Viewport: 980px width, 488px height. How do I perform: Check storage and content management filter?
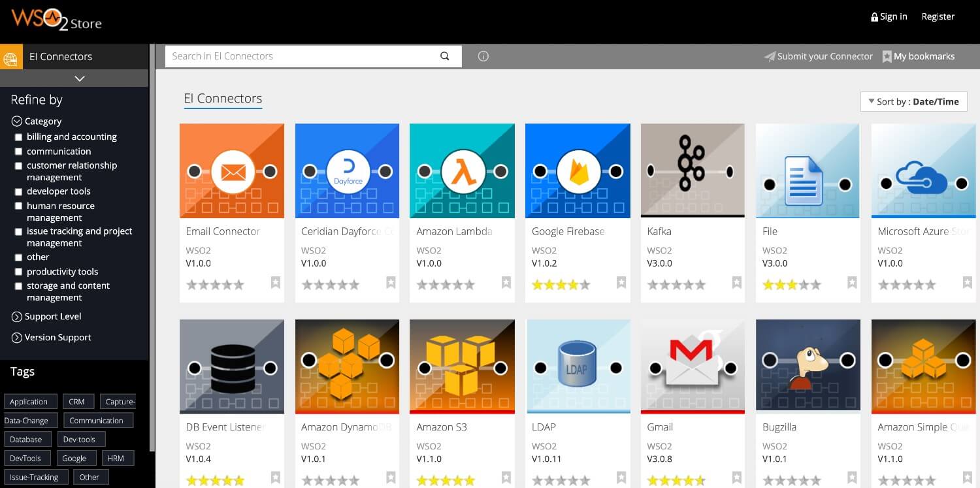(18, 286)
